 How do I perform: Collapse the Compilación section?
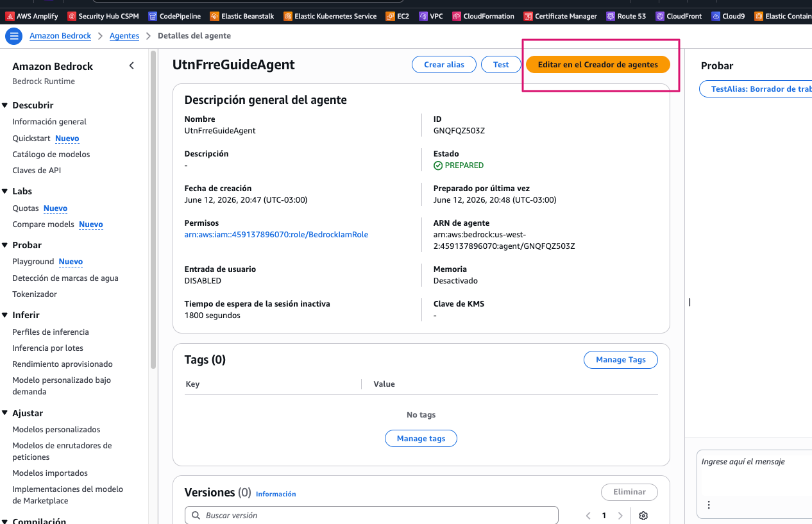point(5,521)
